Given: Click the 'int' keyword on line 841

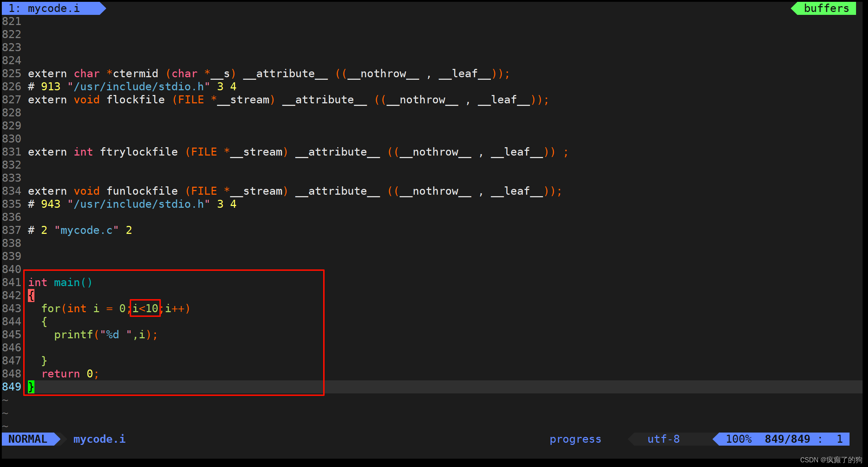Looking at the screenshot, I should [38, 282].
